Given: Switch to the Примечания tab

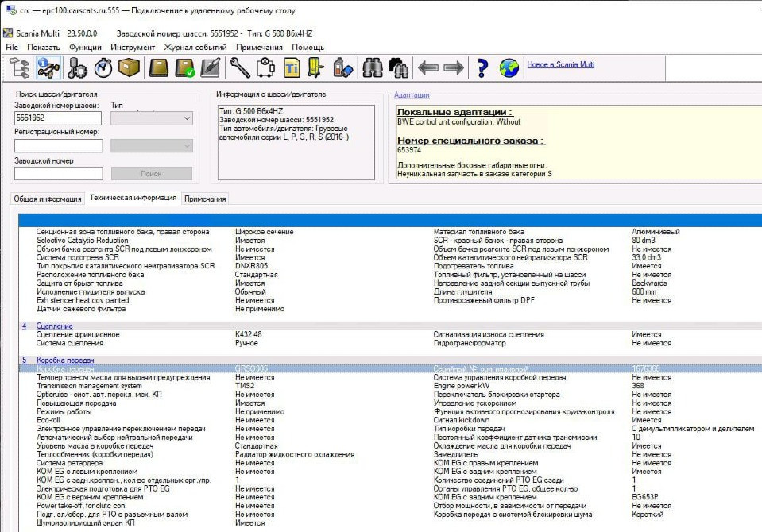Looking at the screenshot, I should click(205, 199).
